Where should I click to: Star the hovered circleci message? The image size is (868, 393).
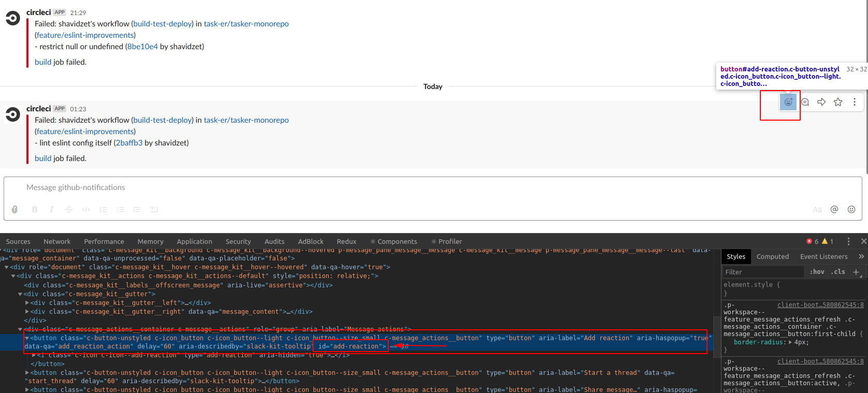838,102
